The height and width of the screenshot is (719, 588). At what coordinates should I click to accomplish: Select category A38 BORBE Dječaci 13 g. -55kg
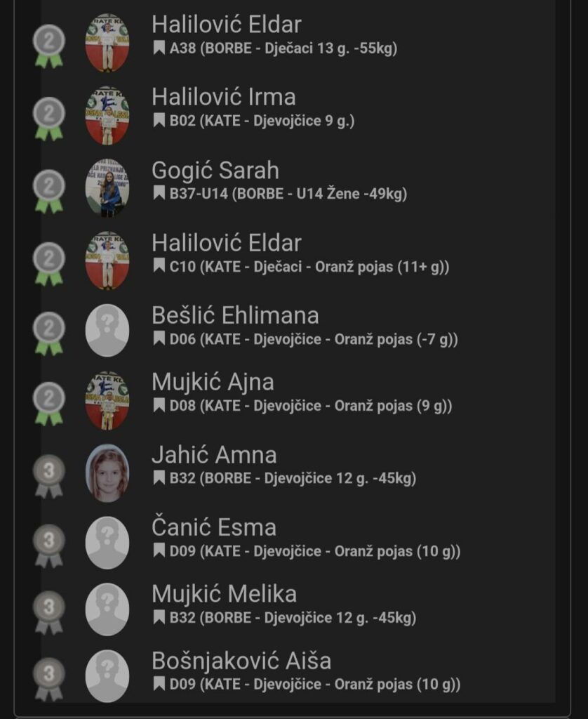coord(283,48)
